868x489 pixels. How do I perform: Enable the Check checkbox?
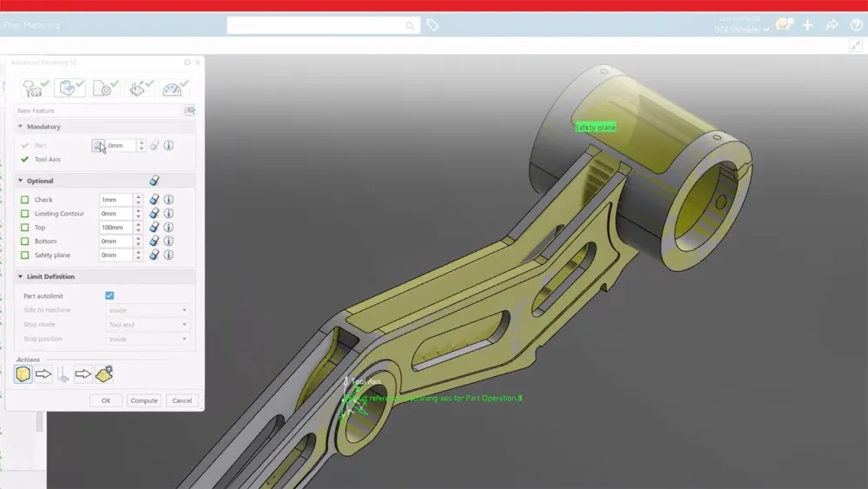coord(25,200)
